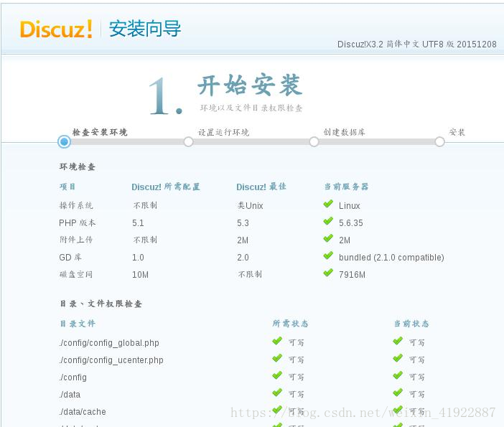Image resolution: width=504 pixels, height=427 pixels.
Task: Click the ./config directory path
Action: [x=73, y=377]
